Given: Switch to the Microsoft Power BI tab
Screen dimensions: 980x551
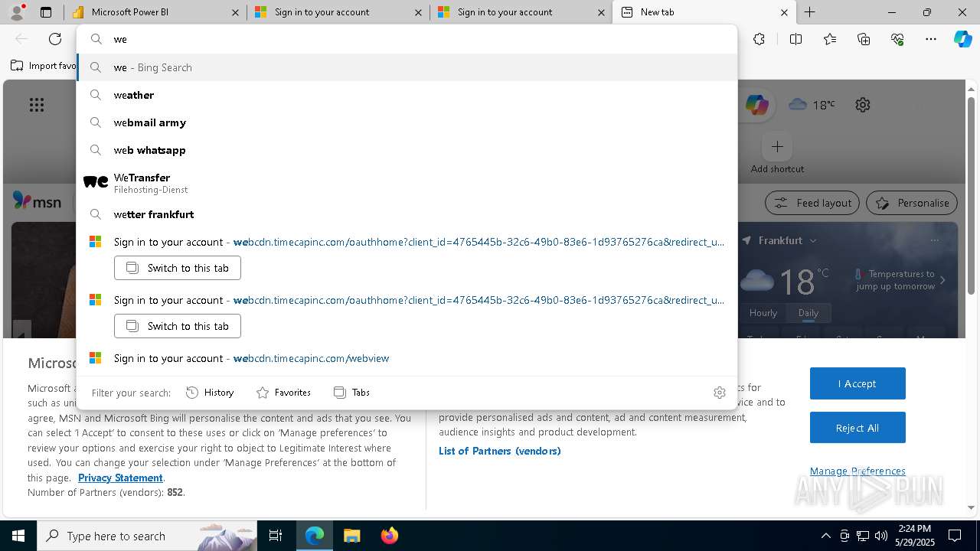Looking at the screenshot, I should tap(155, 12).
